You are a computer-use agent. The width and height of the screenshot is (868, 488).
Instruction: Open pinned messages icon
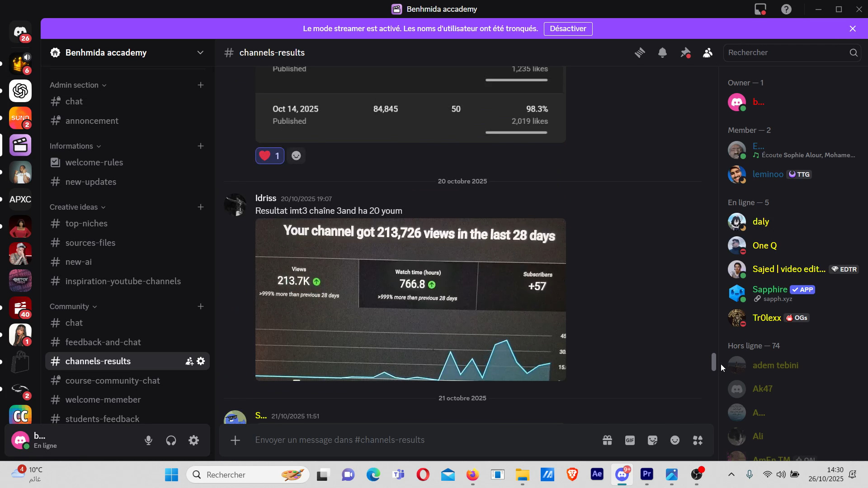pos(685,53)
